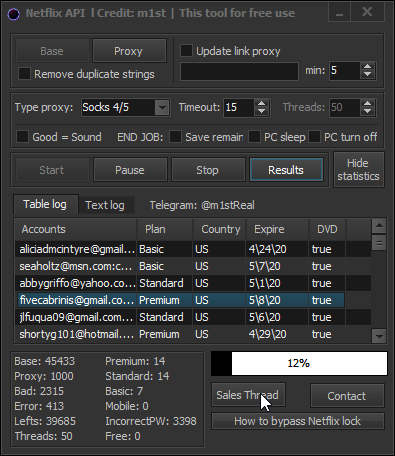Viewport: 395px width, 456px height.
Task: Sort by the Expire column header
Action: [277, 229]
